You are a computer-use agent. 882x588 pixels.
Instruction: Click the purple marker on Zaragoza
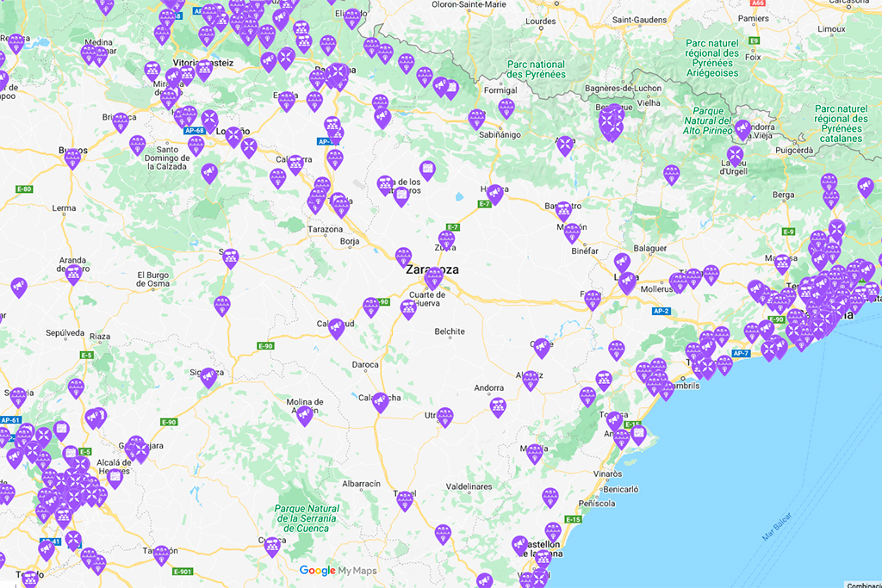(x=434, y=278)
